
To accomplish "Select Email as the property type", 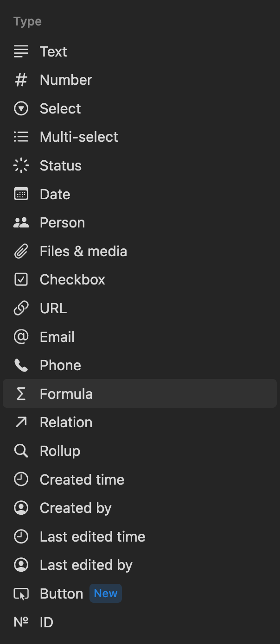I will pos(57,337).
